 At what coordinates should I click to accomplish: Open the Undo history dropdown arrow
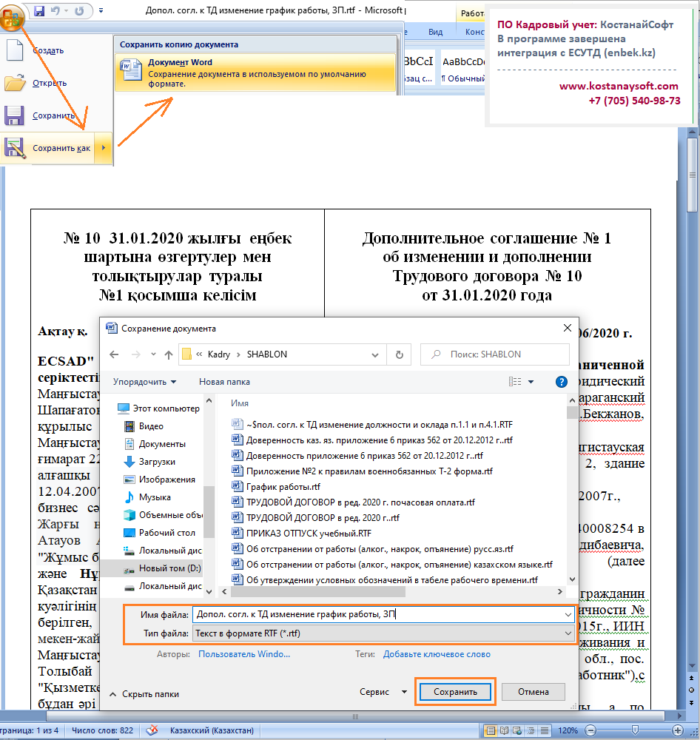click(66, 11)
